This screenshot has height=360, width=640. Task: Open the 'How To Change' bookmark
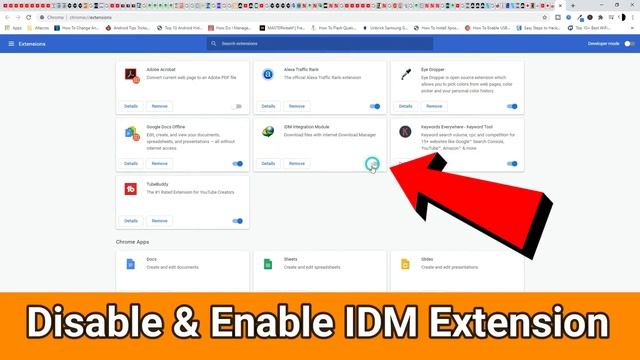[x=77, y=28]
